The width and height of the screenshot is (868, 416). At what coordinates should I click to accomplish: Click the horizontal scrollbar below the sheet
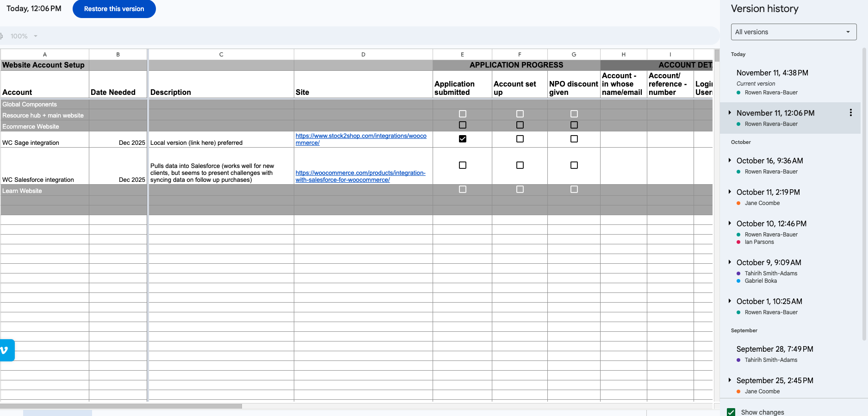pyautogui.click(x=121, y=406)
